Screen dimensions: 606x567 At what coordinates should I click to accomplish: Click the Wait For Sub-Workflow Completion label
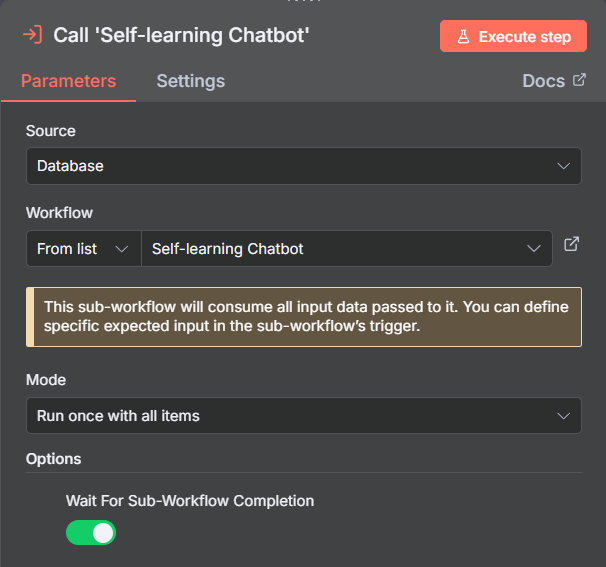(x=190, y=500)
